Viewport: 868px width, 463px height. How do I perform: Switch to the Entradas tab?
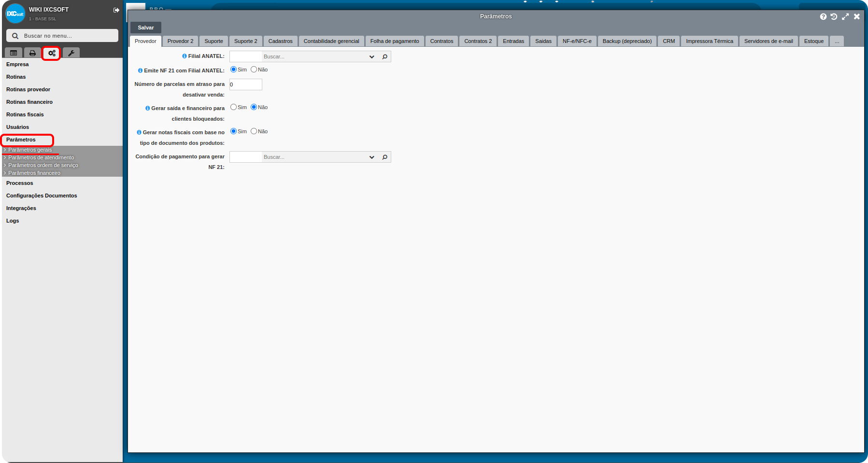pyautogui.click(x=513, y=41)
